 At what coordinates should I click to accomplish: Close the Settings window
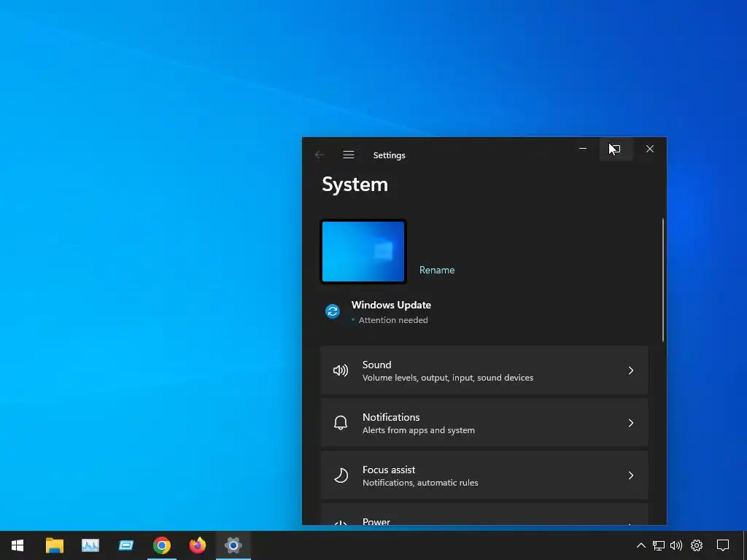coord(650,149)
